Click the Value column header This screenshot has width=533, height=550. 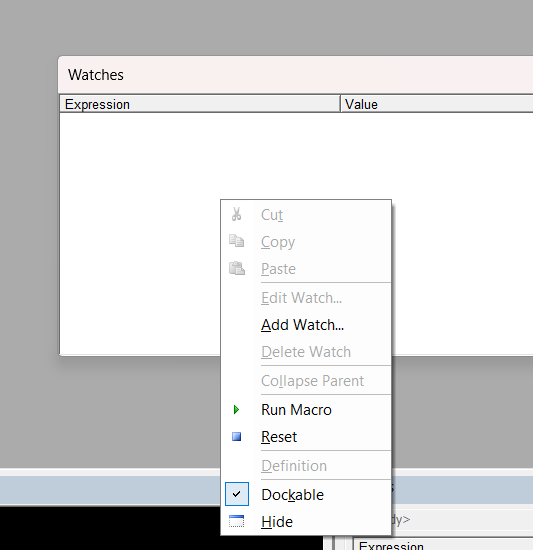click(437, 104)
